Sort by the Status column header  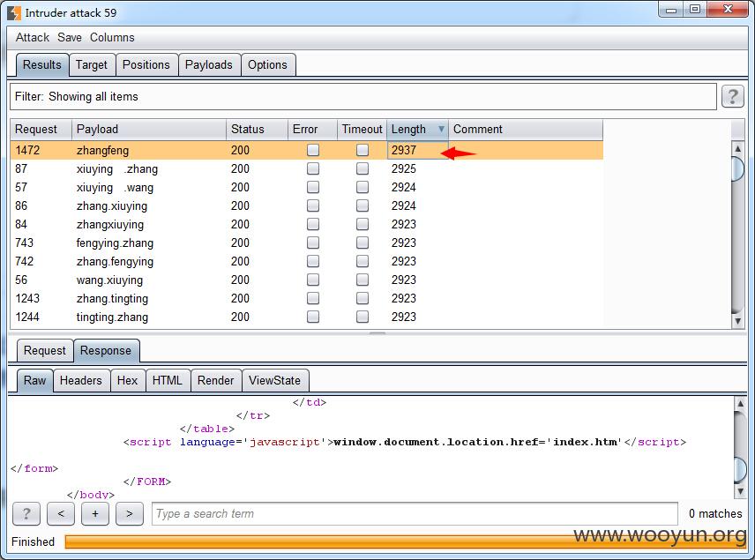[257, 130]
